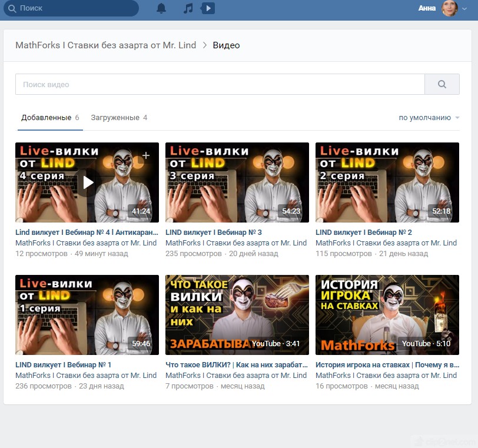
Task: Click 236 просмотров · 23 дня назад text
Action: (70, 386)
